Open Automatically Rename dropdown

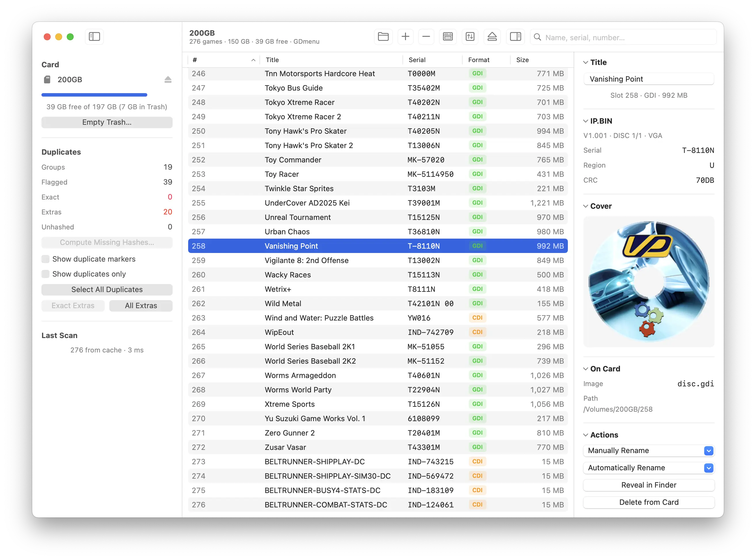(648, 468)
